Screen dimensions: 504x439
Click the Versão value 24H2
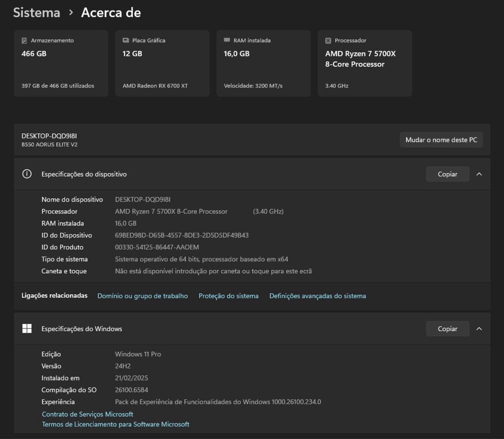point(123,366)
